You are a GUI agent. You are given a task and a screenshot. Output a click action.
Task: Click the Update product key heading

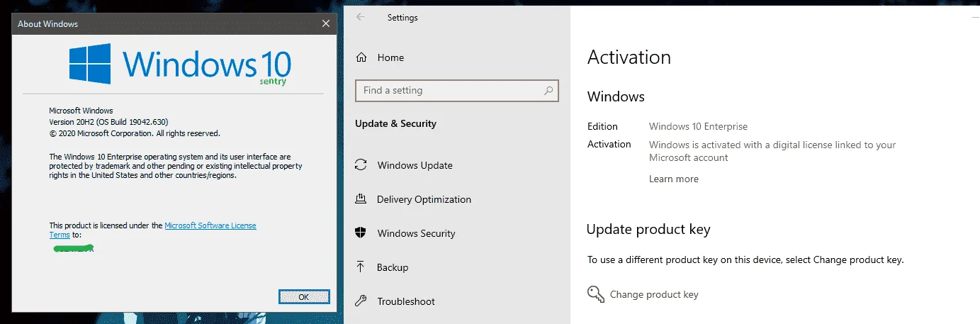(648, 229)
